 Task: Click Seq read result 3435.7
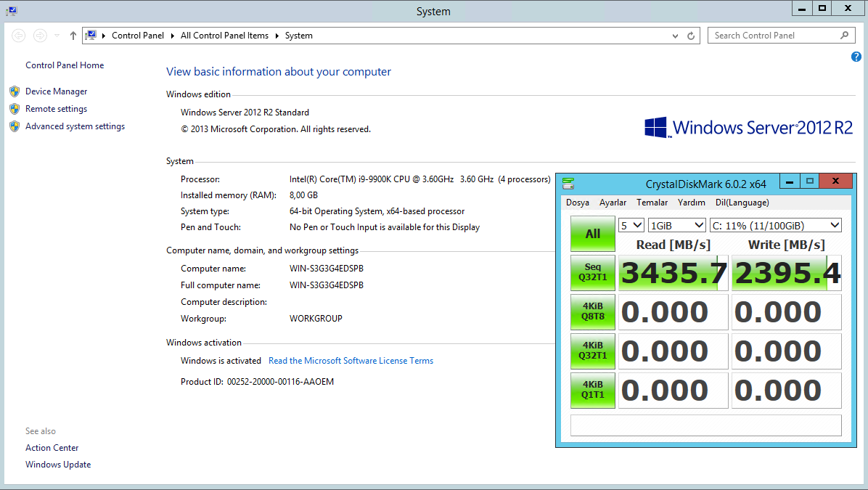tap(673, 273)
